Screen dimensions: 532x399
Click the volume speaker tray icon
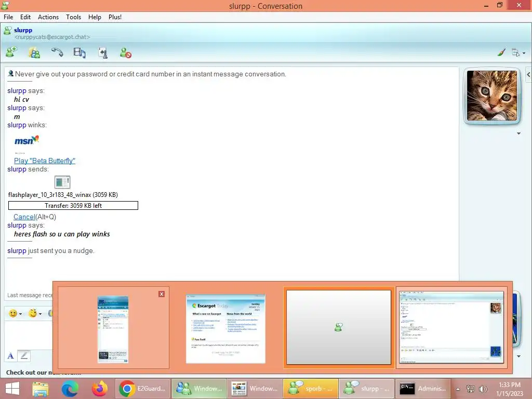[x=483, y=389]
